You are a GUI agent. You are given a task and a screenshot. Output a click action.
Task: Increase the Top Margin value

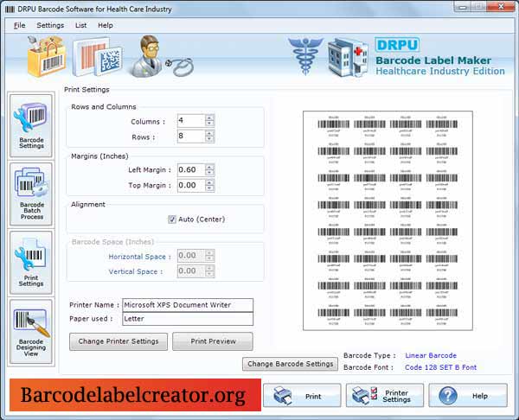click(x=209, y=182)
